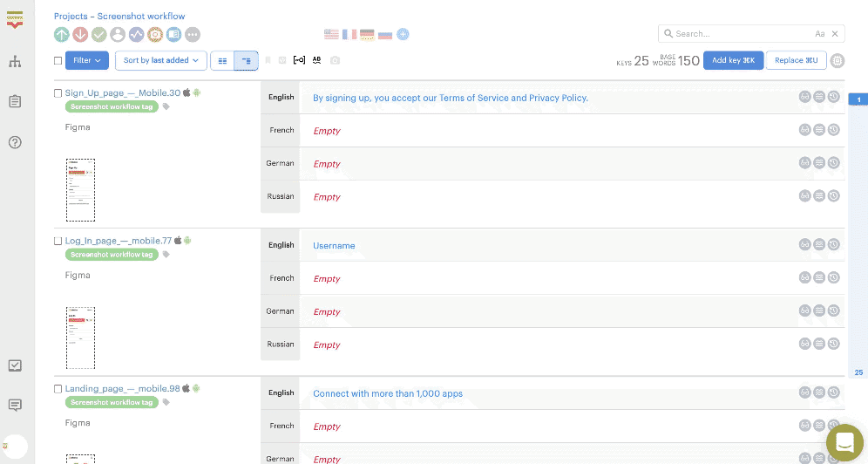Image resolution: width=868 pixels, height=464 pixels.
Task: Open the Log_In_page screenshot thumbnail
Action: pyautogui.click(x=80, y=338)
